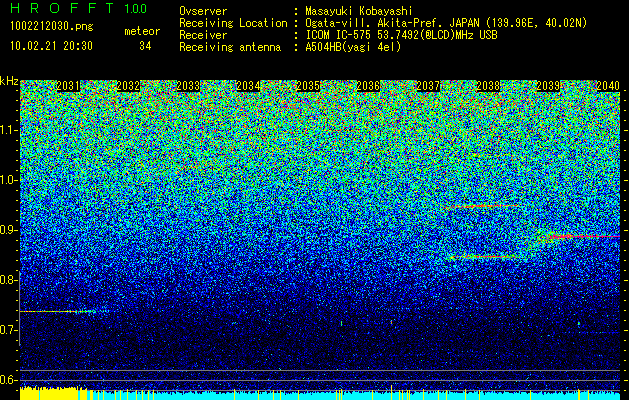Select the 2034 time marker
Viewport: 629px width, 400px height.
click(248, 86)
